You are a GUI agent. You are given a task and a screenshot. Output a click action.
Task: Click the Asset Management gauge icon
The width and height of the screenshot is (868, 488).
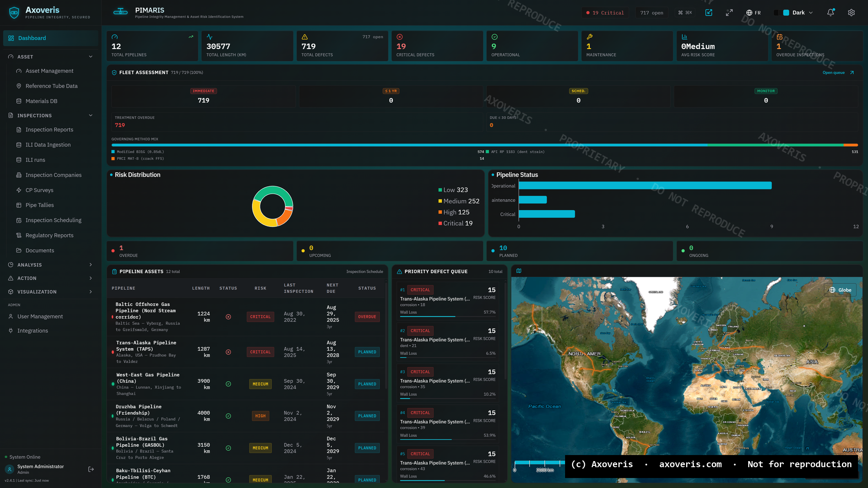tap(19, 71)
